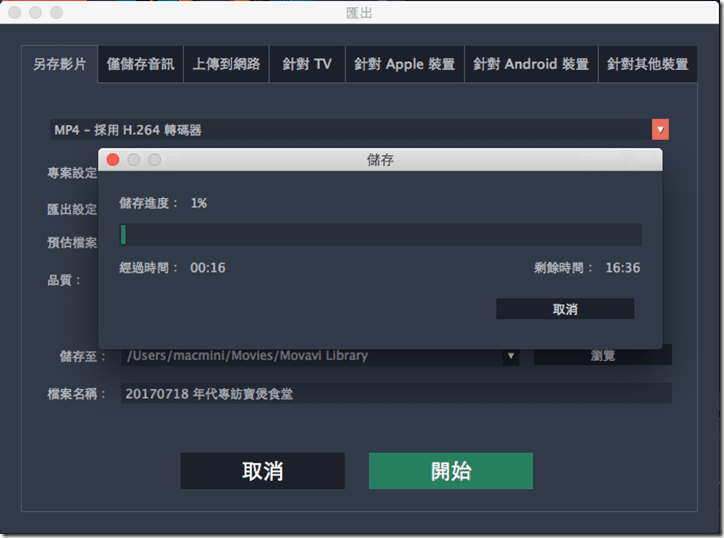Click the 剩餘時間 value 16:36

point(623,268)
